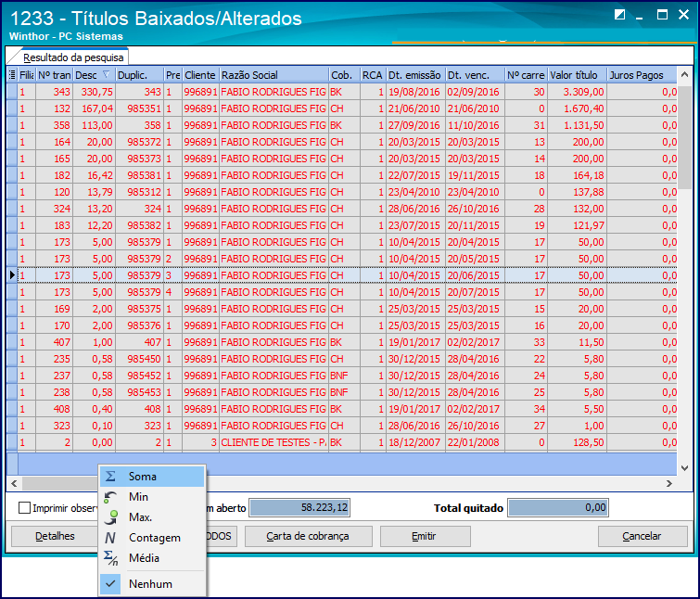This screenshot has width=700, height=599.
Task: Click due date cell 19/11/2015
Action: pyautogui.click(x=475, y=175)
